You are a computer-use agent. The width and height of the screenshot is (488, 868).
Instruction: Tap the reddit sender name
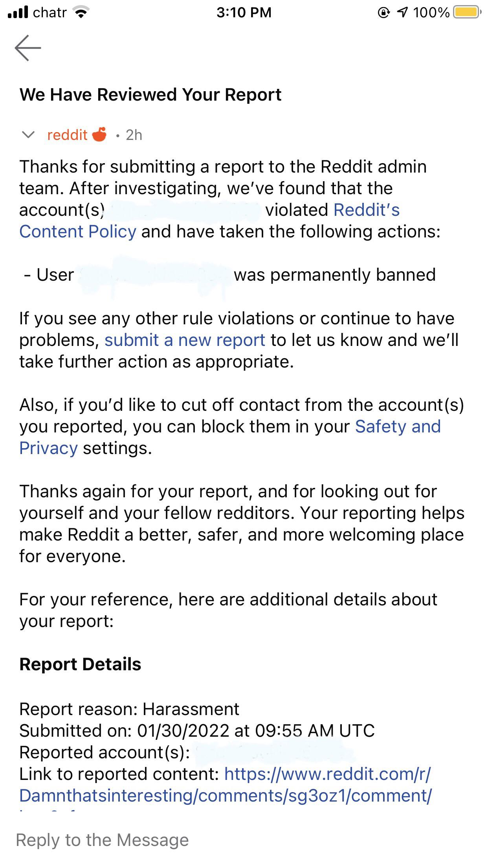point(67,135)
